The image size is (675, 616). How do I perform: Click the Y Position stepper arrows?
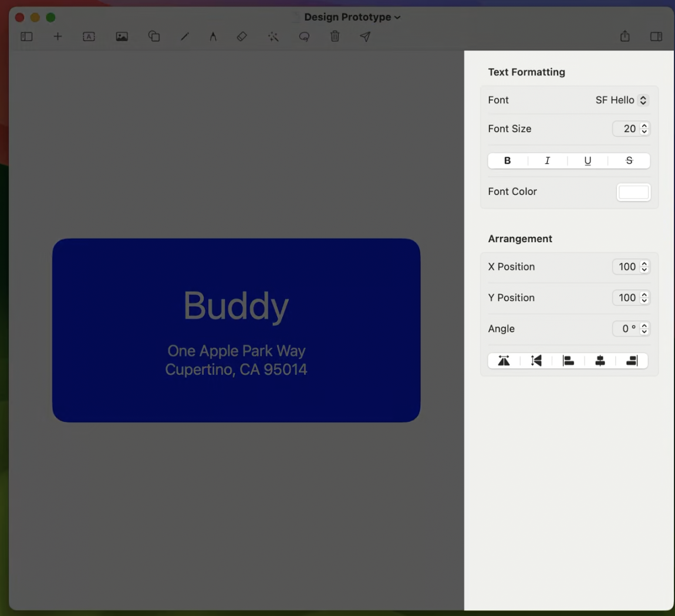click(x=644, y=297)
